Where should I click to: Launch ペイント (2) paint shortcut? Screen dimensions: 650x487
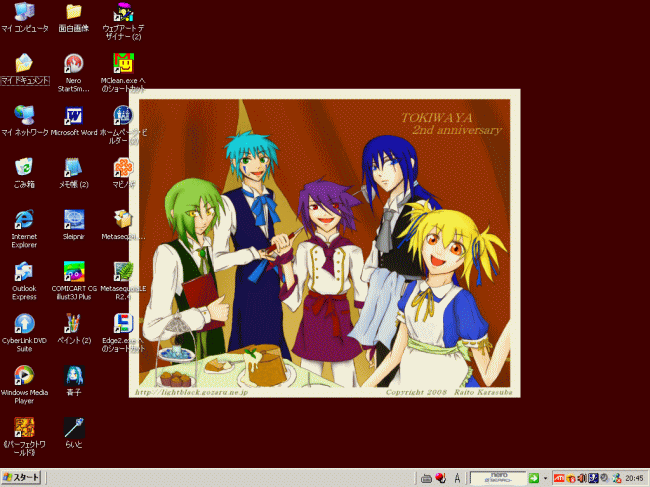(74, 329)
